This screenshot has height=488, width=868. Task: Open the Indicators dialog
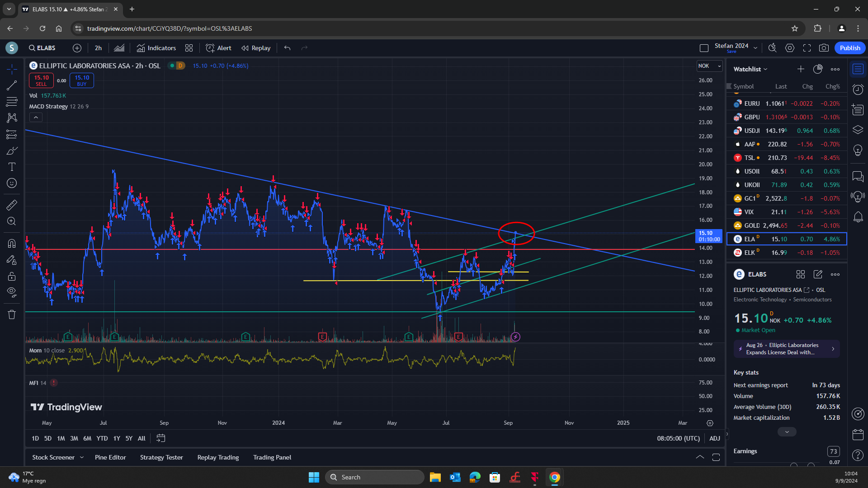tap(156, 48)
